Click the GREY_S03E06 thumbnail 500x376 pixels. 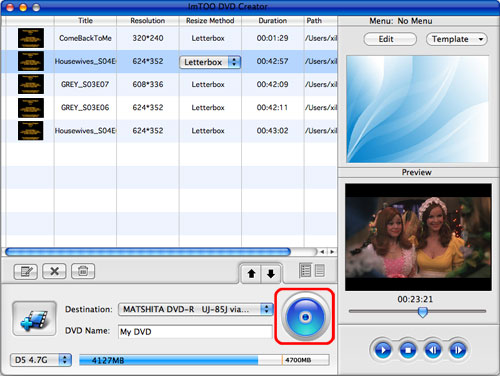pos(31,108)
